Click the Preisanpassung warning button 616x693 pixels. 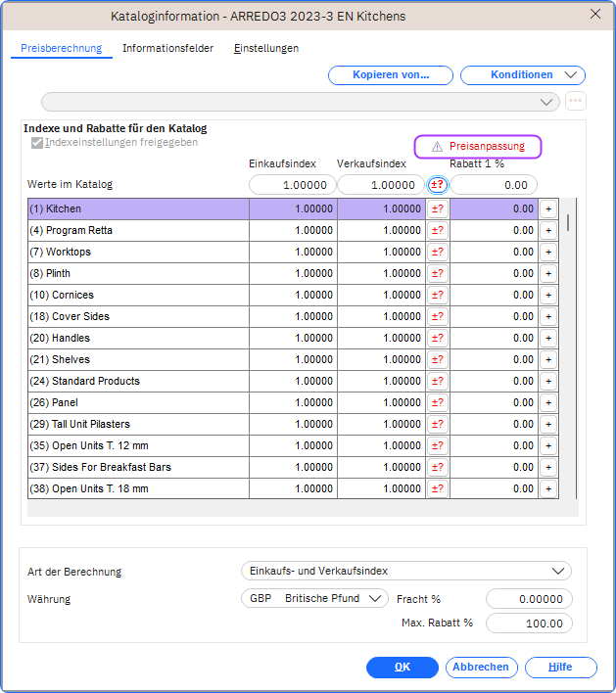tap(478, 146)
